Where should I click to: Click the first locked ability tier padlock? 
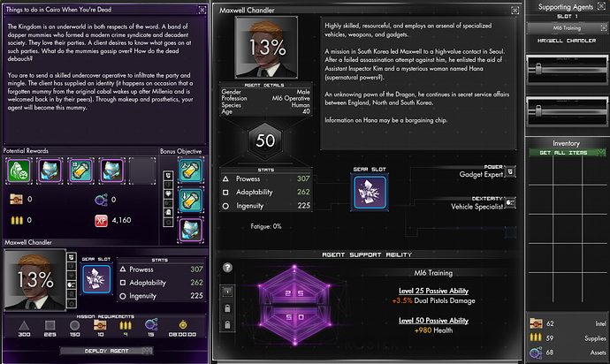click(227, 308)
